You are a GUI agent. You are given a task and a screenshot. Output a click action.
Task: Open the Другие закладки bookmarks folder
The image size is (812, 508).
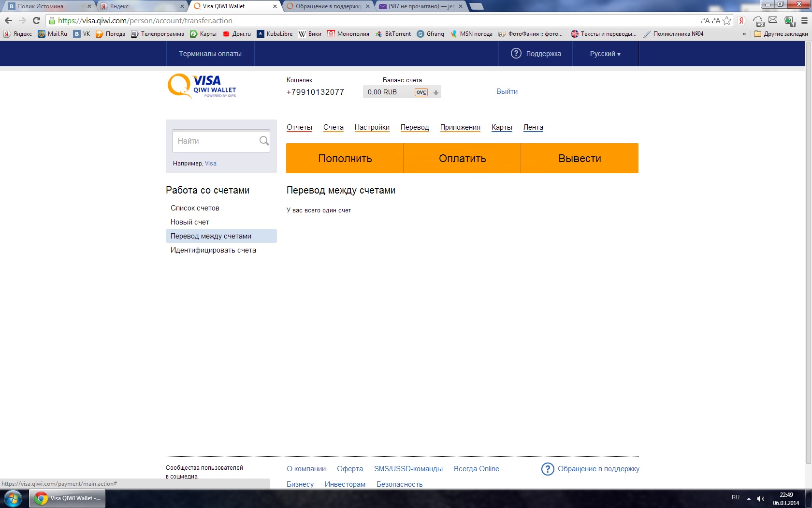[x=781, y=34]
